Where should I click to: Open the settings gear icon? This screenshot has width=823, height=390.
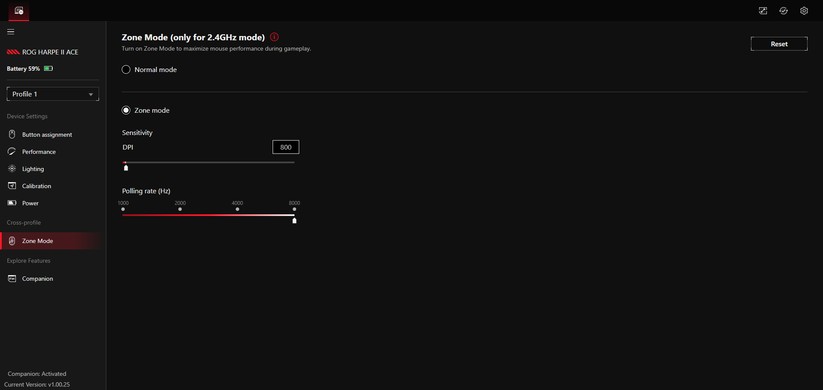pyautogui.click(x=804, y=10)
